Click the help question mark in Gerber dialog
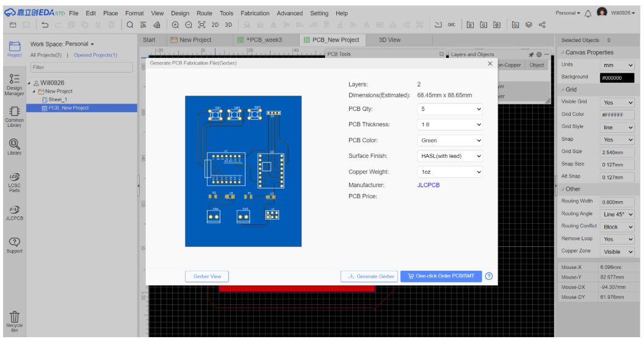Screen dimensions: 644x339 pyautogui.click(x=489, y=276)
